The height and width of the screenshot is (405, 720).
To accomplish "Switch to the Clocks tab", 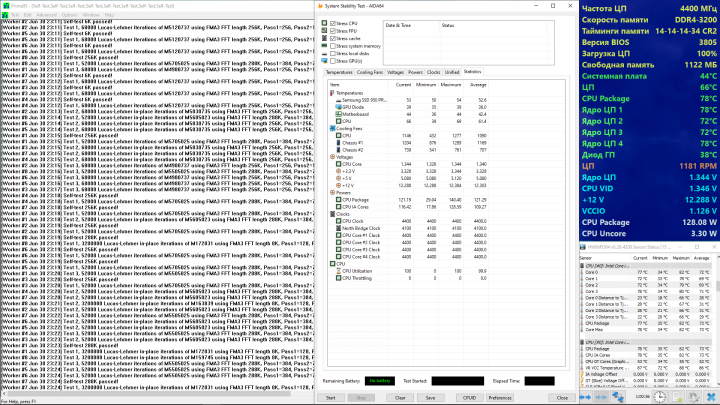I will pyautogui.click(x=433, y=72).
